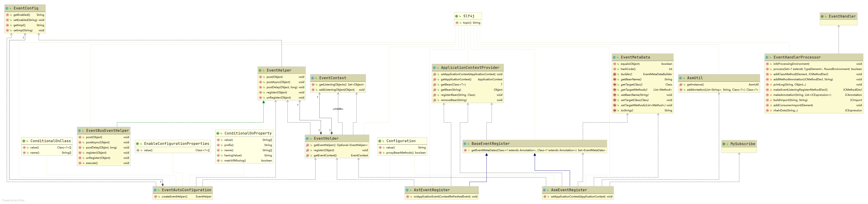
Task: Click the ApplicationContextProvider class icon
Action: click(x=434, y=68)
